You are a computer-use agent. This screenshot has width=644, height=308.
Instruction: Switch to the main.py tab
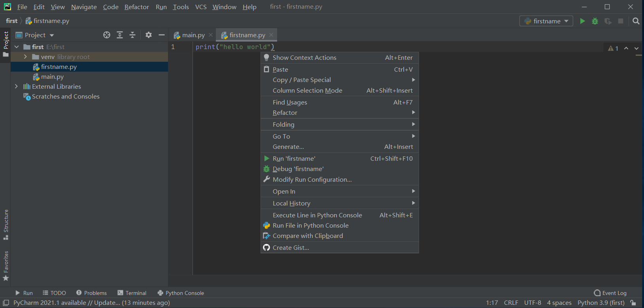[x=193, y=35]
